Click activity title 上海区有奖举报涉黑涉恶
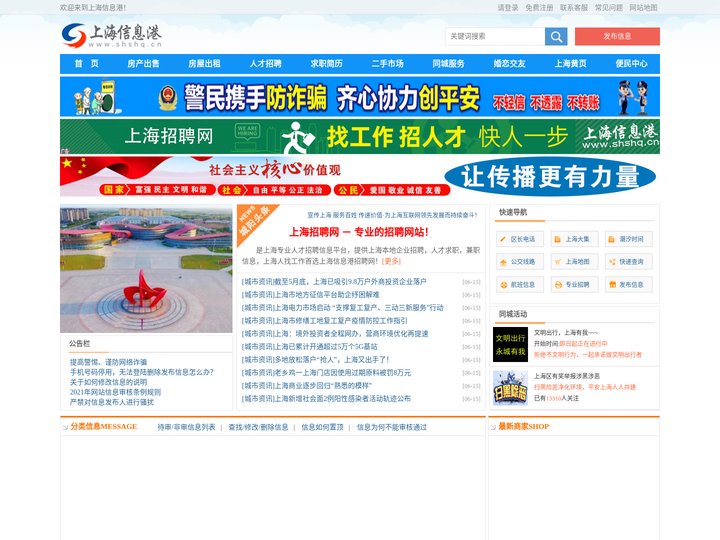The height and width of the screenshot is (540, 720). 567,376
